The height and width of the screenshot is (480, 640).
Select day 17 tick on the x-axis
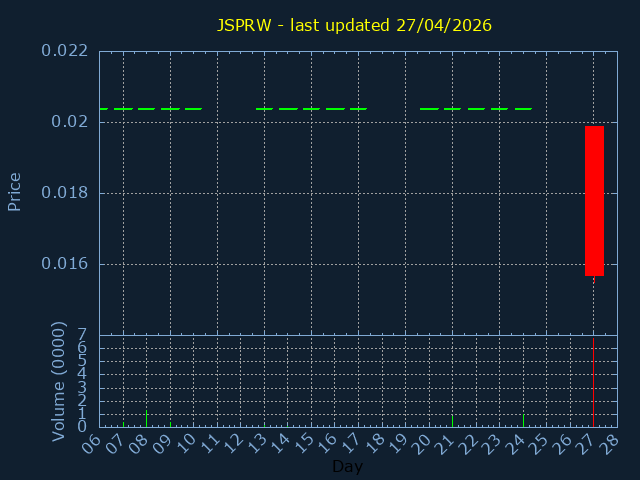(x=350, y=443)
